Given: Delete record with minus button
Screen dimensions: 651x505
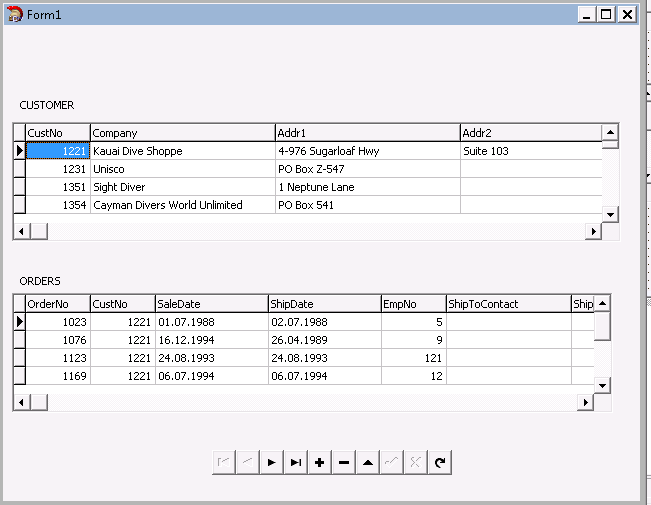Looking at the screenshot, I should [344, 462].
